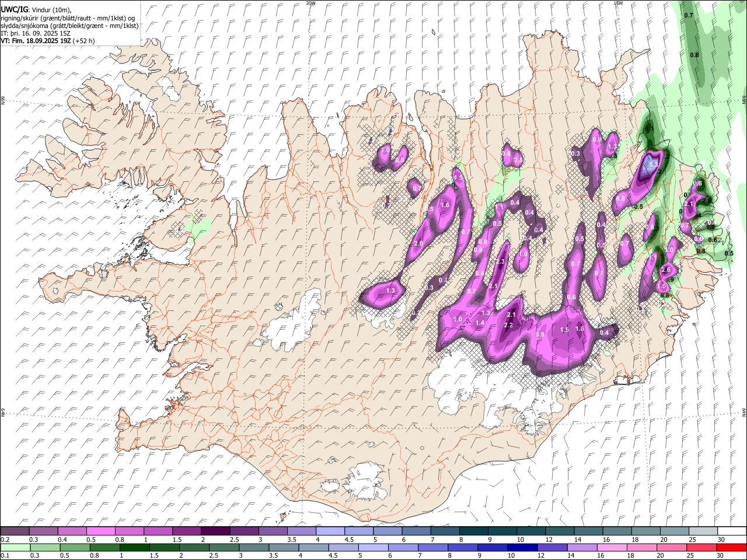Click the '1.4' snowfall value on map

coord(480,323)
